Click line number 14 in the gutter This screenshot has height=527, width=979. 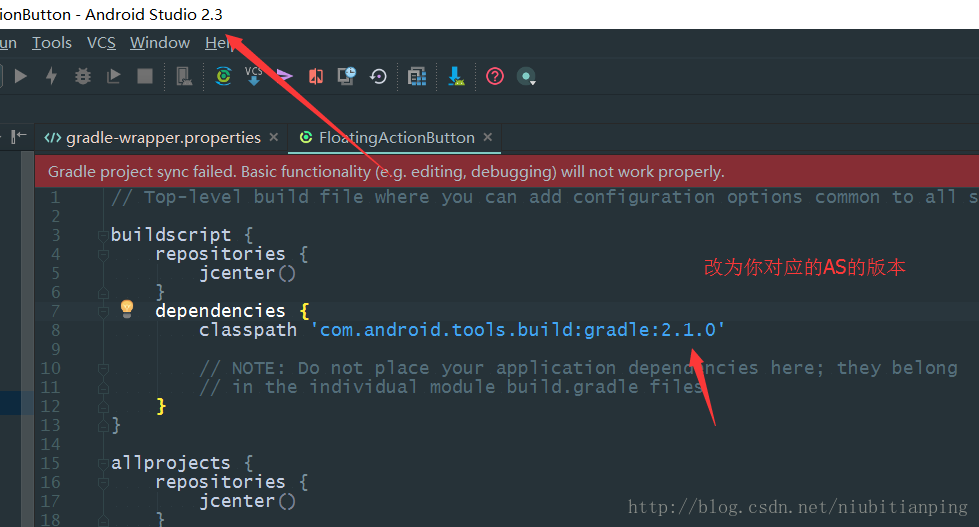pos(51,444)
